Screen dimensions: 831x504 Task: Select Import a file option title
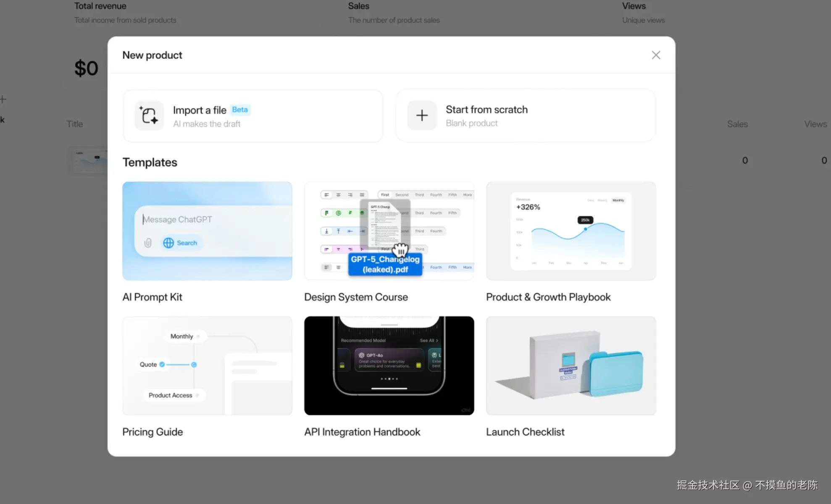pos(200,110)
